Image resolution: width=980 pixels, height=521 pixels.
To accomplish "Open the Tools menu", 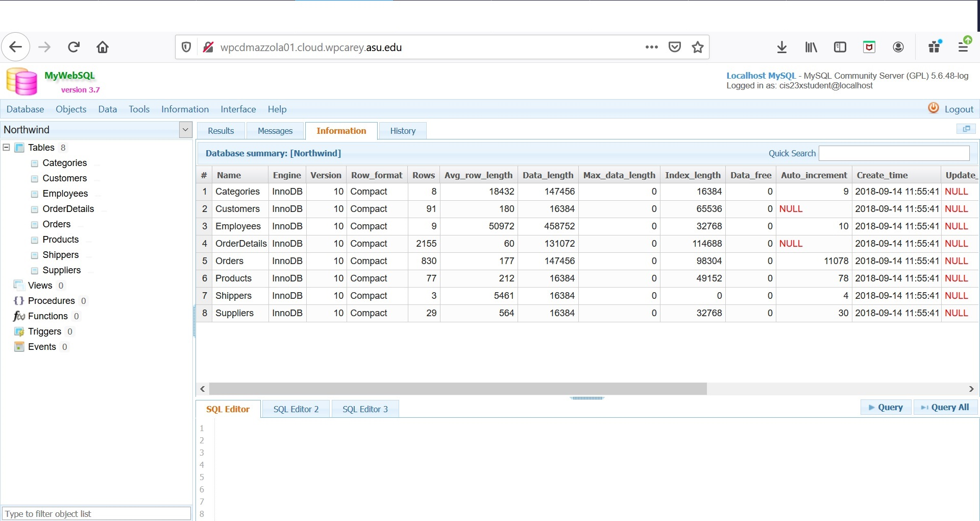I will pyautogui.click(x=139, y=109).
